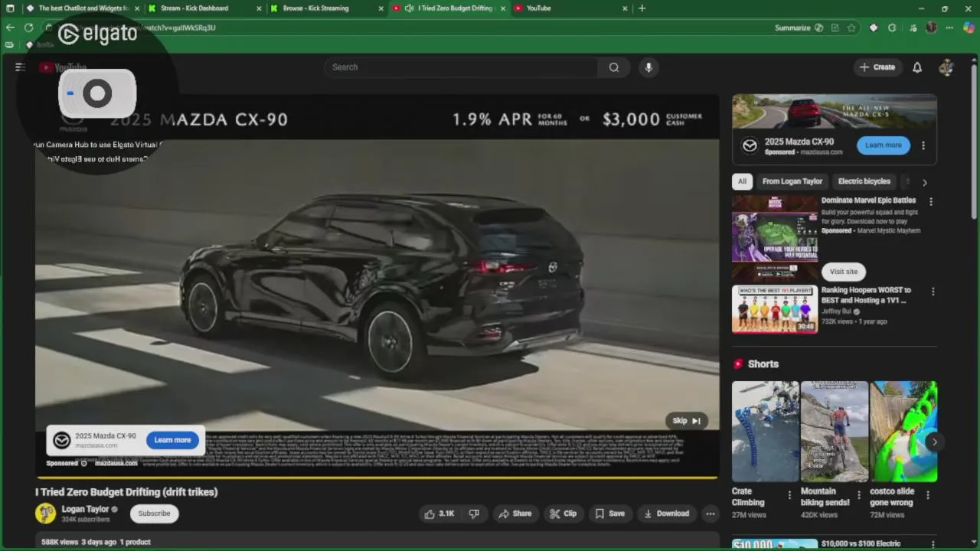Open the browser profile avatar
The width and height of the screenshot is (980, 551).
[931, 28]
